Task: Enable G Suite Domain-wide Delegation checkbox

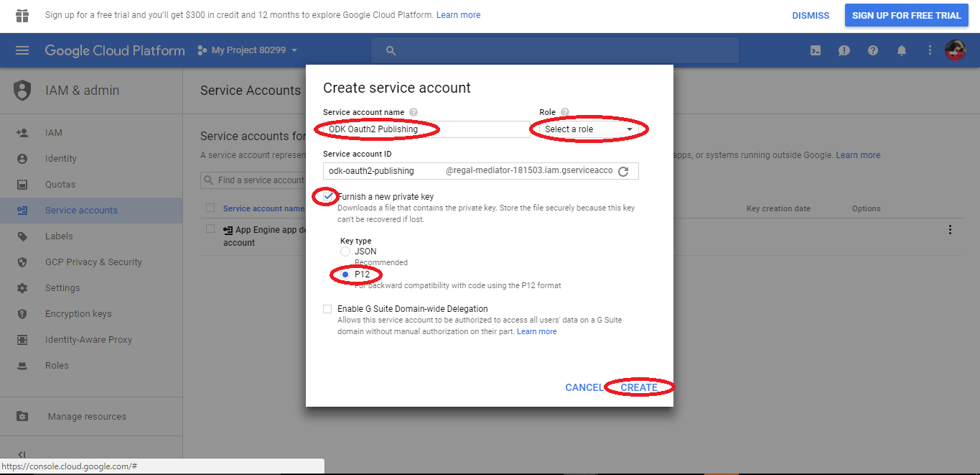Action: [327, 309]
